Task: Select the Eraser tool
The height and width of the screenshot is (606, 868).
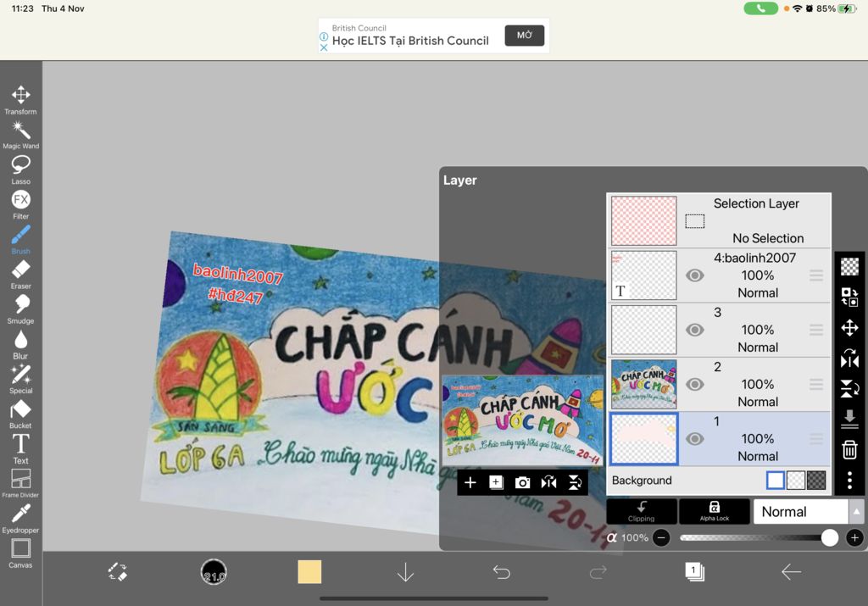Action: click(x=20, y=275)
